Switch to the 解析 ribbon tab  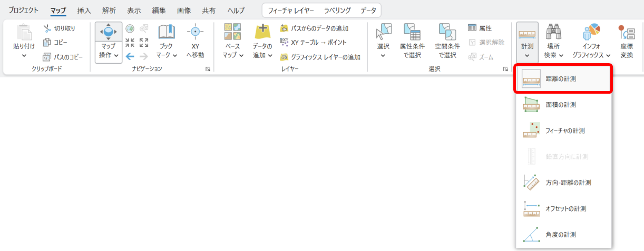[x=109, y=10]
